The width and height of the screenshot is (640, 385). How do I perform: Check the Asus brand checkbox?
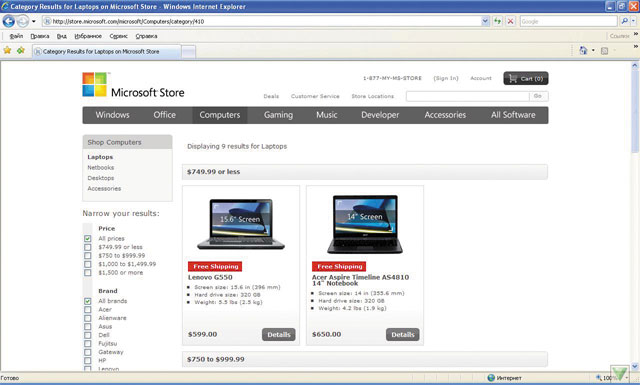pyautogui.click(x=88, y=327)
